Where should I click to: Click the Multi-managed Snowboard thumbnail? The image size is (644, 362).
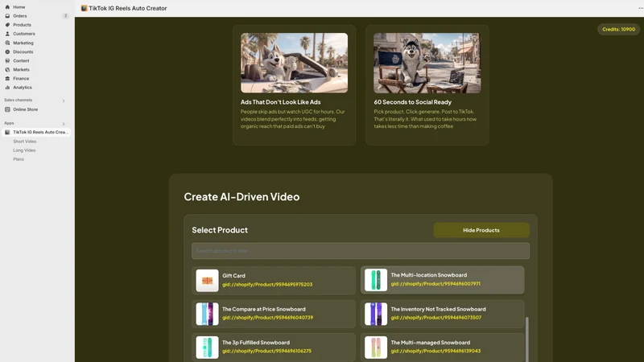point(376,348)
